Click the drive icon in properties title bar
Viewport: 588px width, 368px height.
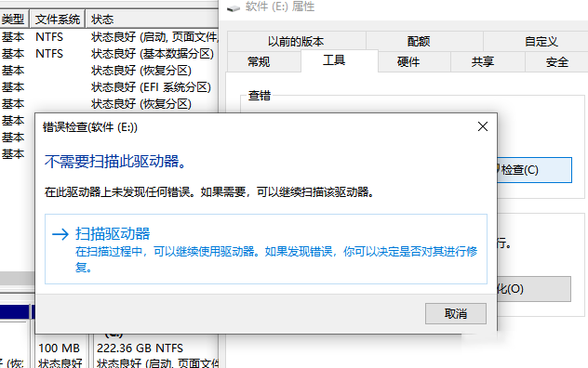point(234,8)
